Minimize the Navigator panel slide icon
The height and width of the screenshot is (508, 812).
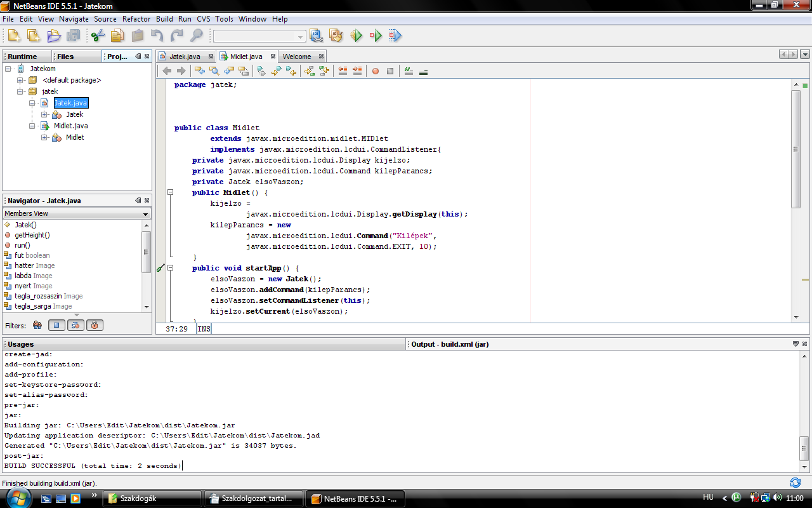pyautogui.click(x=138, y=201)
